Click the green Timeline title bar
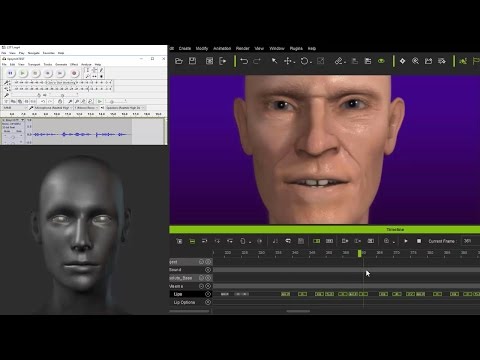480x360 pixels. [x=325, y=229]
